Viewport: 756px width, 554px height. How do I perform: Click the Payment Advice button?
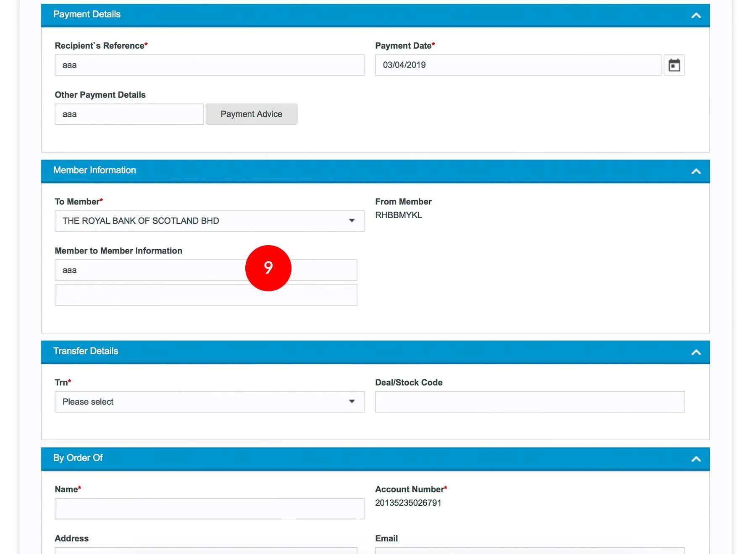pos(251,114)
